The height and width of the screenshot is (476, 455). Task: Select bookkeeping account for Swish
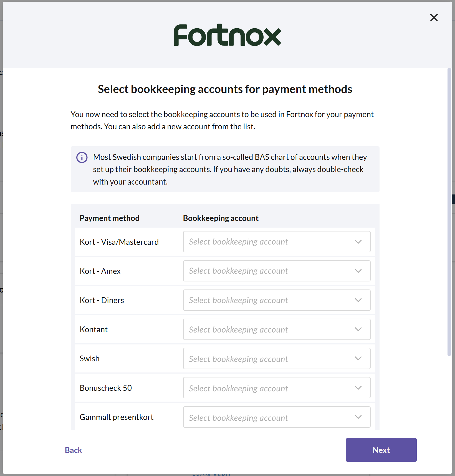click(277, 358)
